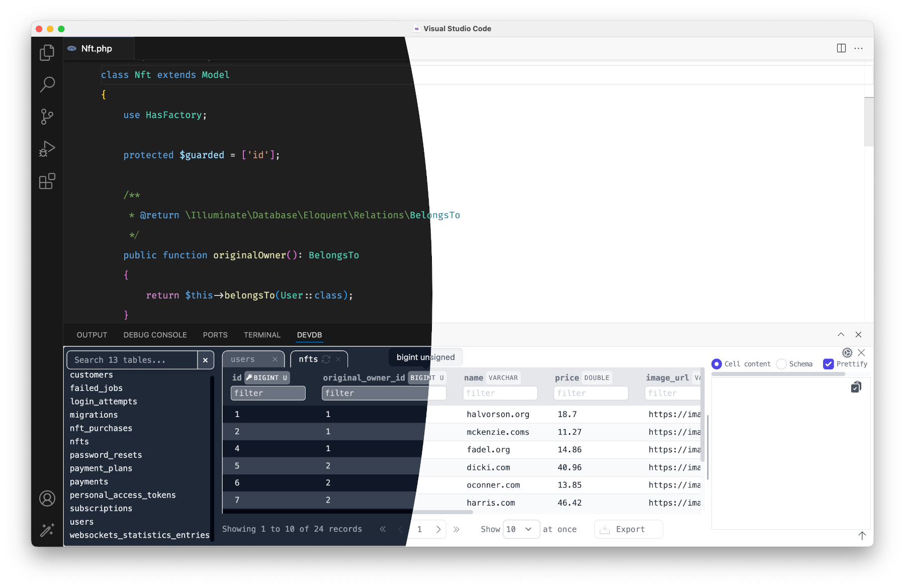
Task: Open the Search view in sidebar
Action: 47,84
